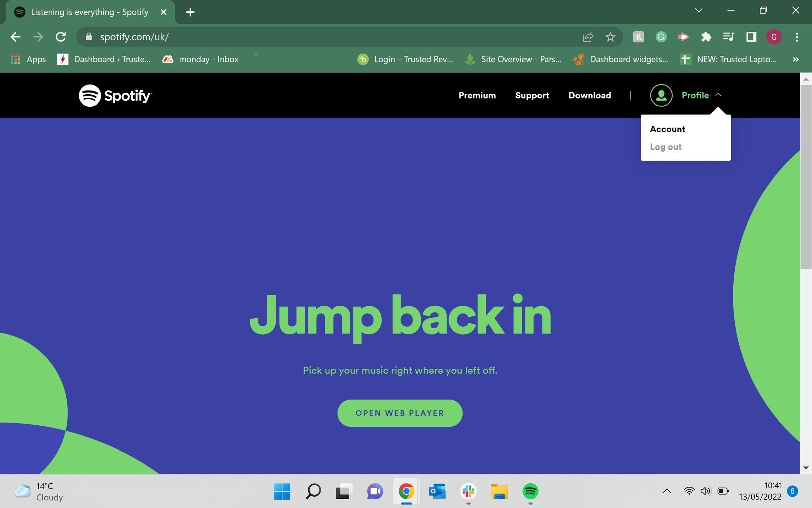
Task: Go to the Support page
Action: [532, 95]
